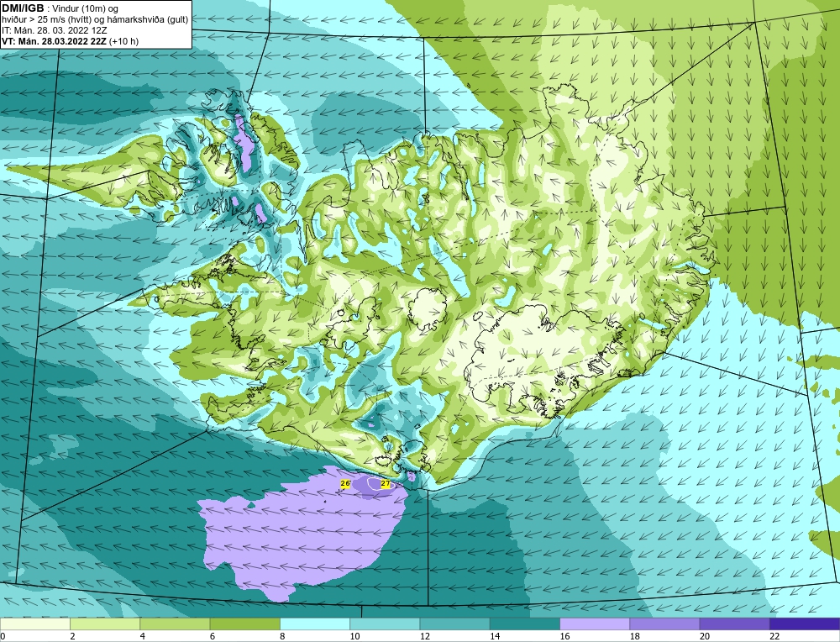Click the light teal 10–12 m/s legend swatch
Viewport: 840px width, 642px height.
[385, 624]
